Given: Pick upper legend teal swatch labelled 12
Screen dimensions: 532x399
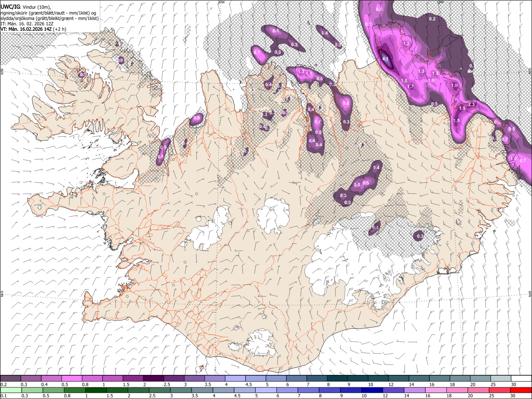Looking at the screenshot, I should pyautogui.click(x=399, y=379).
